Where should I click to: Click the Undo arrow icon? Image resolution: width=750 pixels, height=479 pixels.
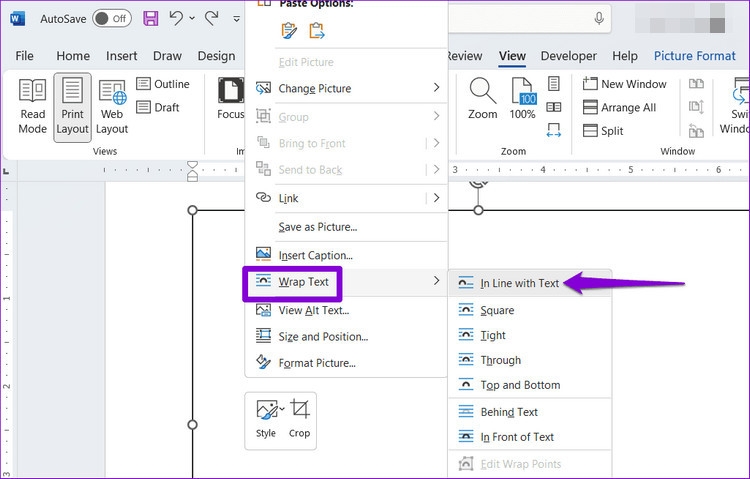[x=177, y=18]
